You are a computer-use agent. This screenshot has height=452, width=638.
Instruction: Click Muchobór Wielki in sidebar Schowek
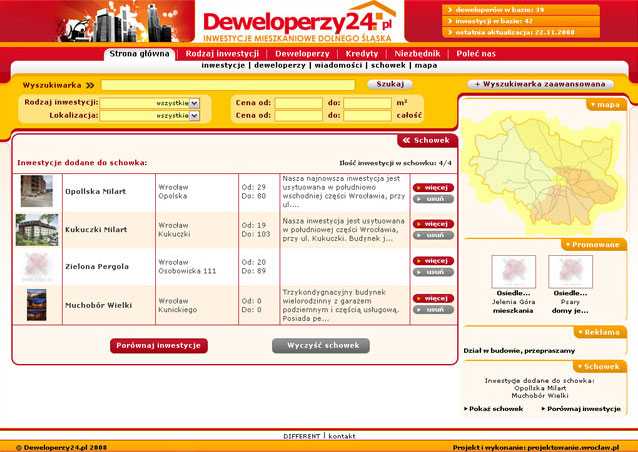[x=540, y=395]
